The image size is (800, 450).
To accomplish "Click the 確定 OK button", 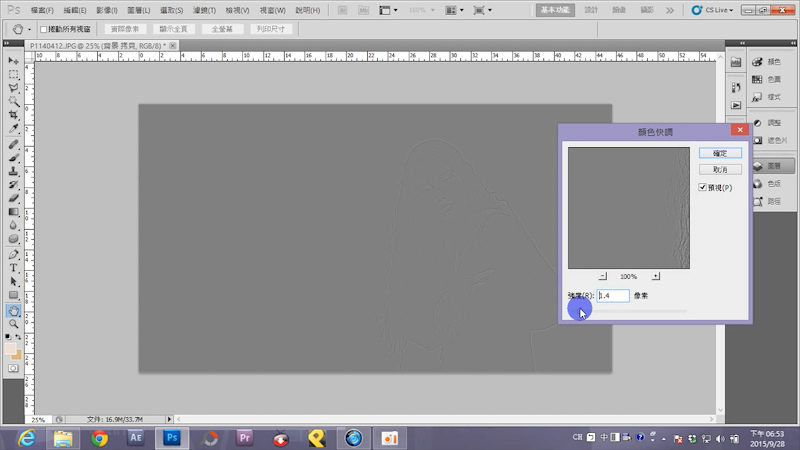I will 720,153.
